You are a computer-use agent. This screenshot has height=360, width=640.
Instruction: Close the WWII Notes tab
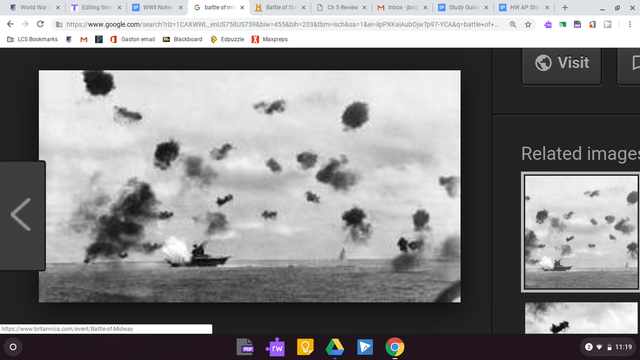pyautogui.click(x=181, y=7)
